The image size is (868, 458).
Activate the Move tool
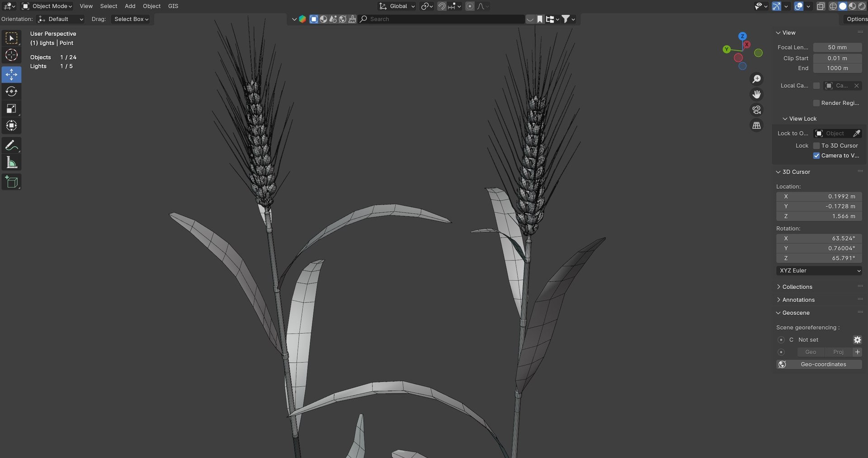[x=11, y=75]
